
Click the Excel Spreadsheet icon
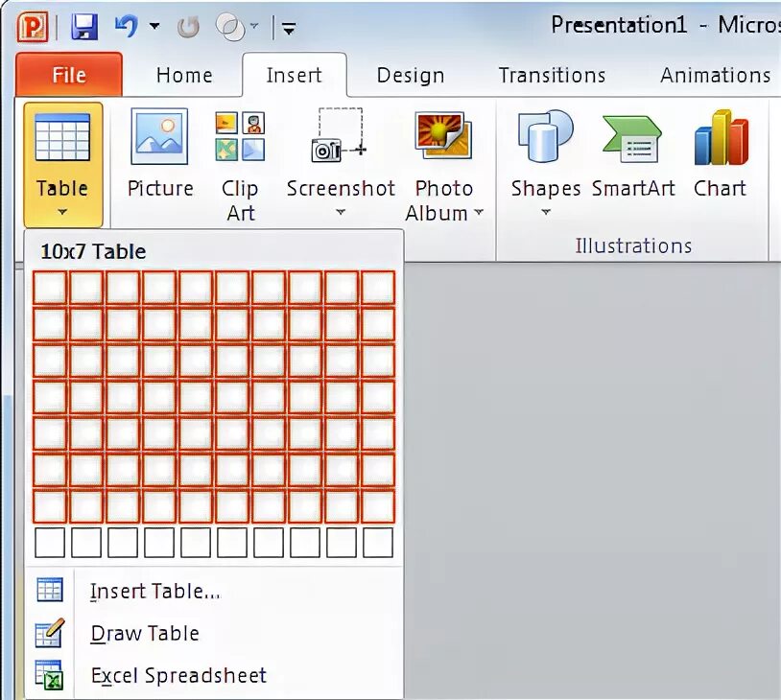click(49, 676)
